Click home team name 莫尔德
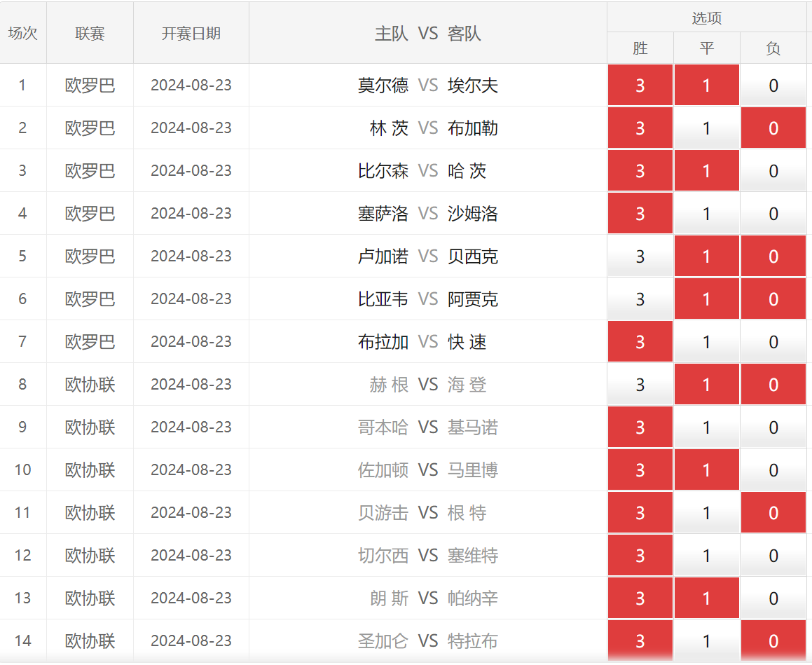Viewport: 812px width, 665px height. click(x=383, y=85)
